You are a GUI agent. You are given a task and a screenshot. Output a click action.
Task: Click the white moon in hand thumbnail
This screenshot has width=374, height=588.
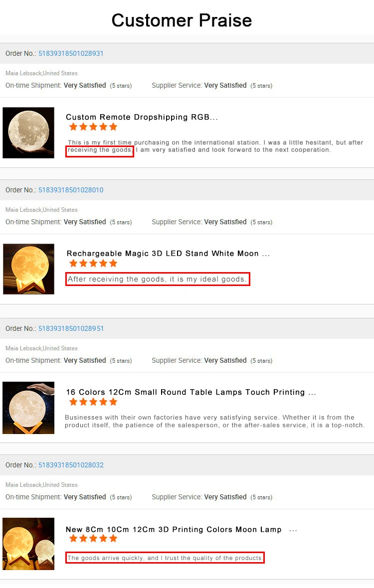(x=28, y=133)
